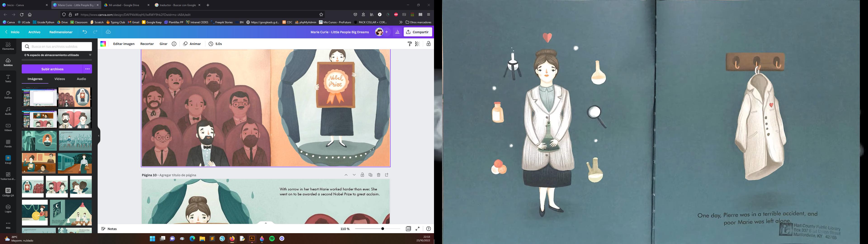Click the Subir archivos button
This screenshot has width=868, height=244.
click(52, 69)
